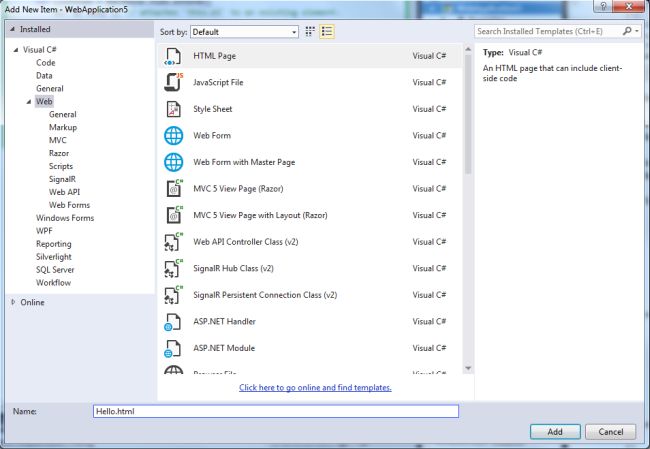Select the Web API category
The image size is (650, 449).
pyautogui.click(x=64, y=192)
